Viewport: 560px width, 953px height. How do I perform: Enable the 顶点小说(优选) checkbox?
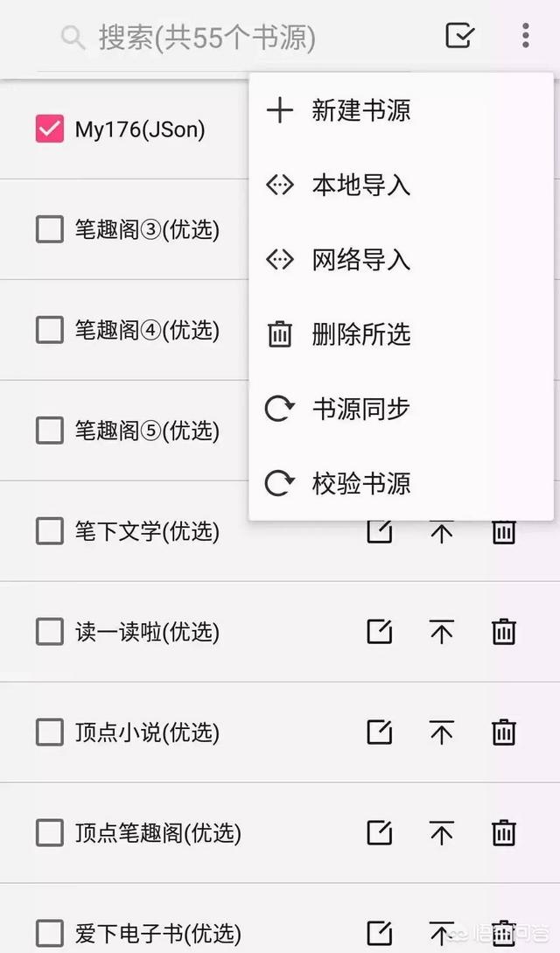click(x=50, y=732)
